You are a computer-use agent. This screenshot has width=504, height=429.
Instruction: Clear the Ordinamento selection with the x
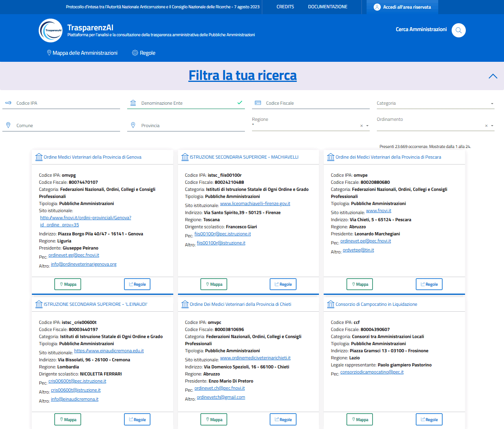[x=486, y=126]
